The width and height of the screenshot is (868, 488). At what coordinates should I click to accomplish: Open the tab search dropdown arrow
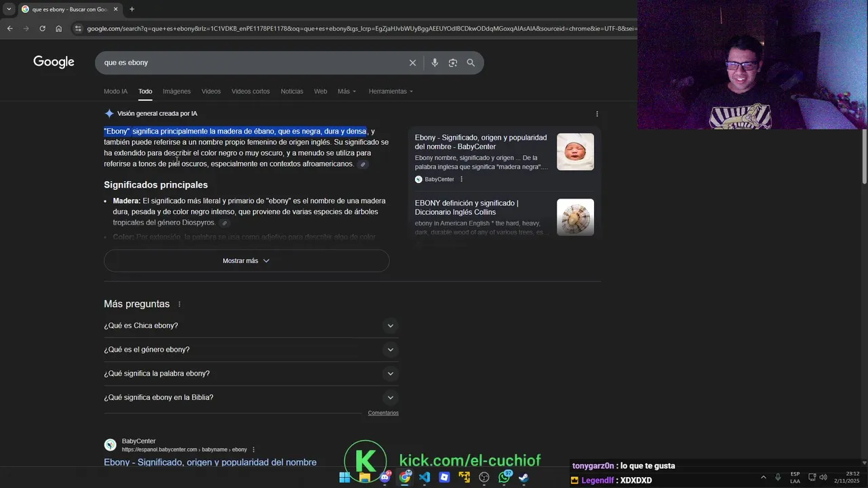click(x=9, y=9)
